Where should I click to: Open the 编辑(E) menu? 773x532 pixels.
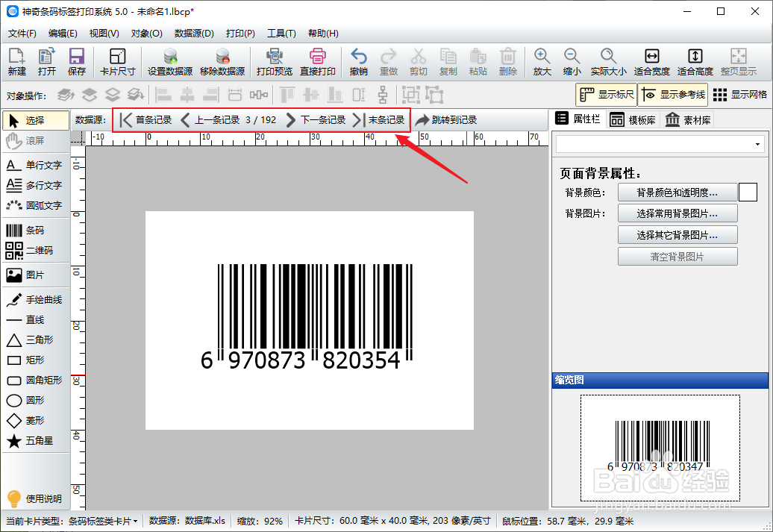[63, 34]
